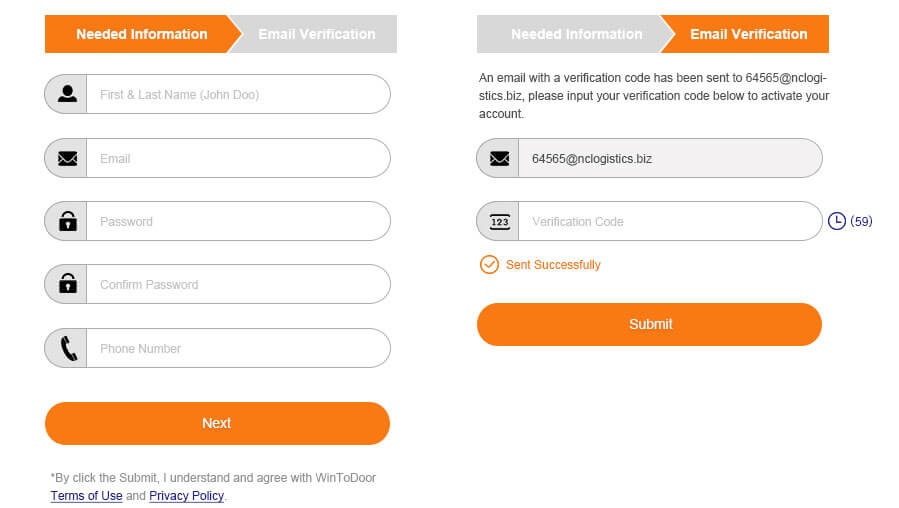Click the phone handset icon
The height and width of the screenshot is (508, 899).
[67, 348]
